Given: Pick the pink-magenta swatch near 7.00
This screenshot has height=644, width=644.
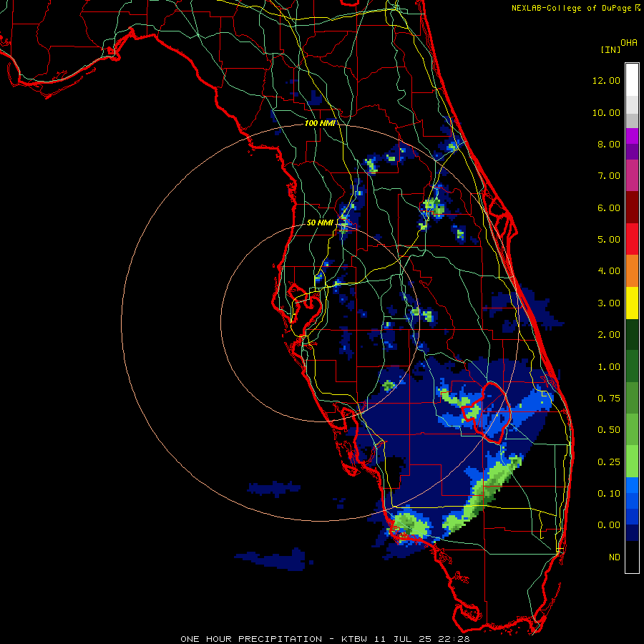Looking at the screenshot, I should click(632, 176).
